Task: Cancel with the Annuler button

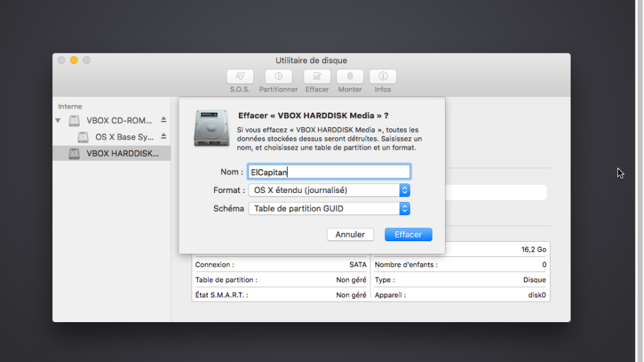Action: pyautogui.click(x=350, y=235)
